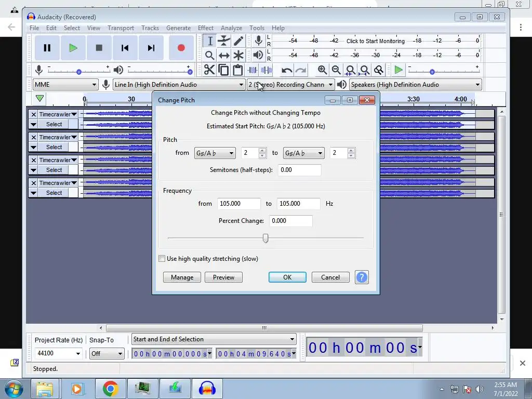Open the Line In recording device dropdown
Image resolution: width=532 pixels, height=399 pixels.
click(x=179, y=85)
